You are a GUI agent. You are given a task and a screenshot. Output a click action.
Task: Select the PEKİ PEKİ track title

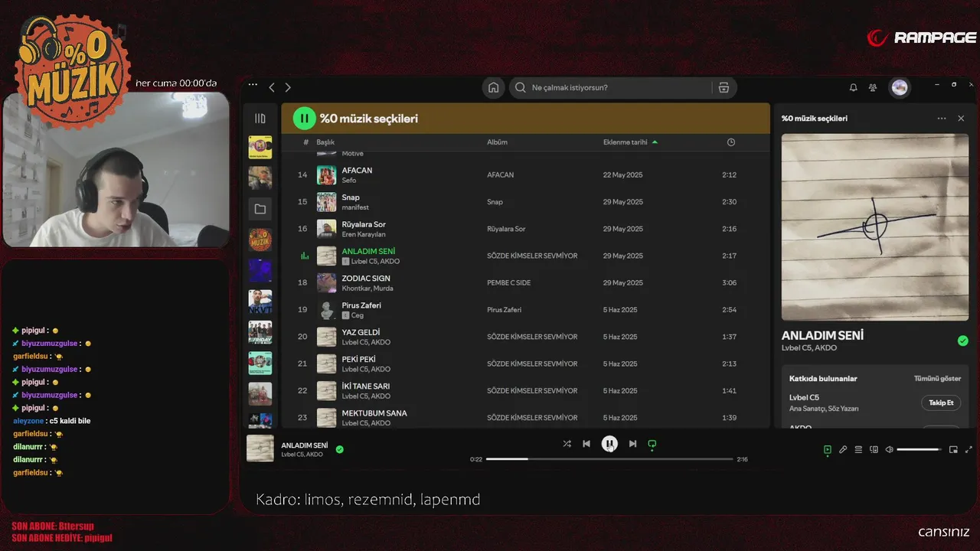coord(358,359)
